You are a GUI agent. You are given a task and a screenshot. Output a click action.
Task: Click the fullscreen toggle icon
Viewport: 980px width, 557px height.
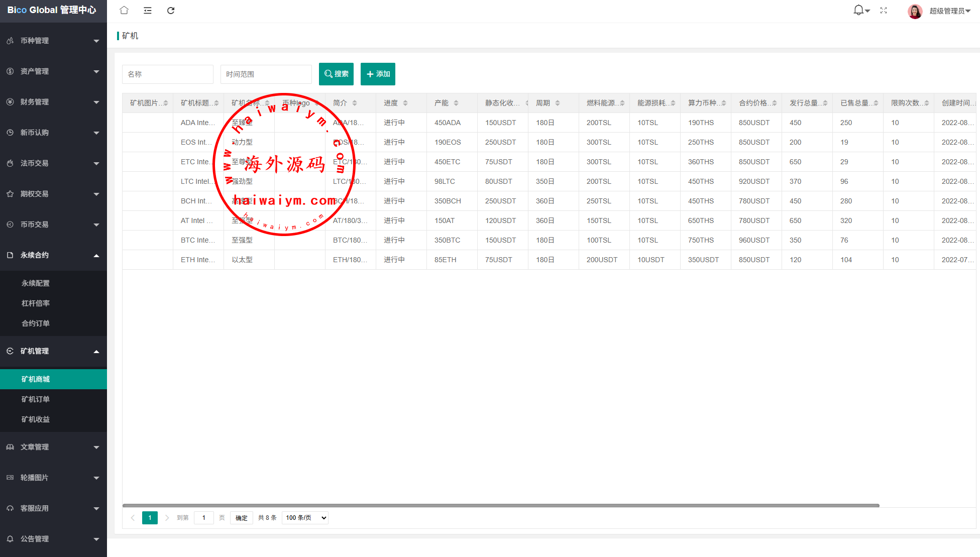[884, 11]
